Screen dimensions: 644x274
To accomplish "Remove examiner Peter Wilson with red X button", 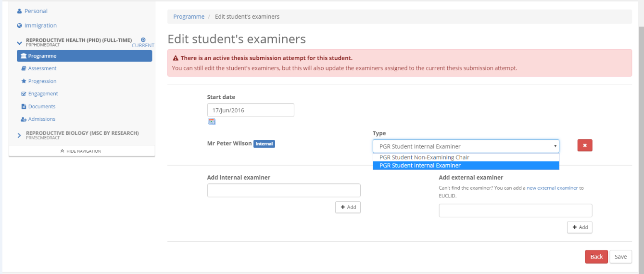I will 585,145.
